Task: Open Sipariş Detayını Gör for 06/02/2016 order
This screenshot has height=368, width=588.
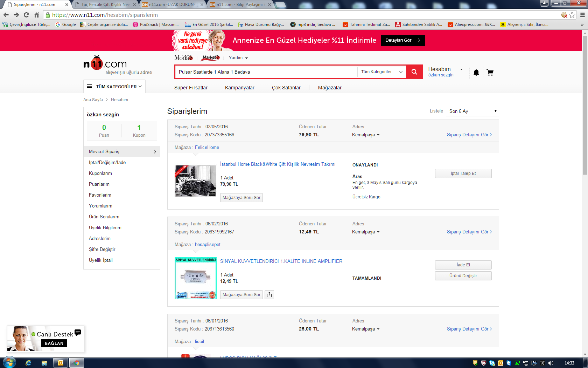Action: tap(469, 232)
